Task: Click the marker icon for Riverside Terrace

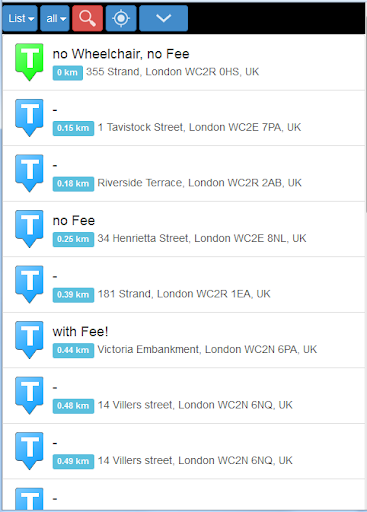Action: (x=29, y=173)
